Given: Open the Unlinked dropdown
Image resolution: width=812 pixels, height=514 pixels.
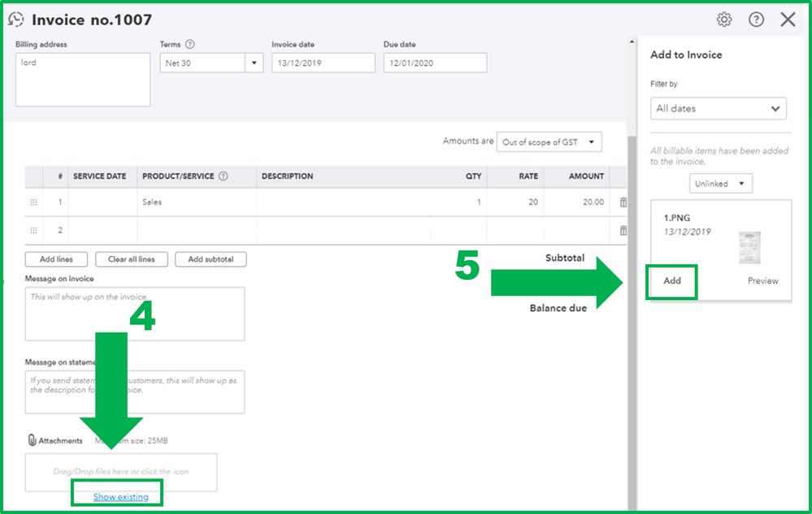Looking at the screenshot, I should (720, 184).
